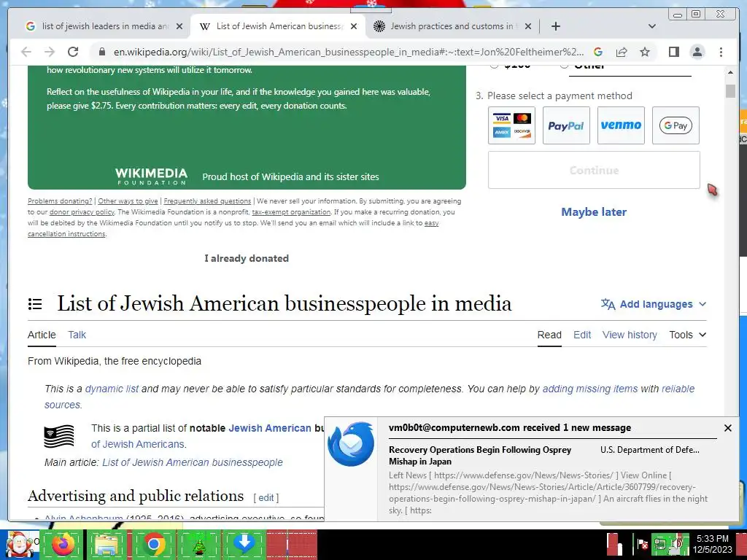This screenshot has height=560, width=747.
Task: Click the scrollbar up arrow
Action: 730,72
